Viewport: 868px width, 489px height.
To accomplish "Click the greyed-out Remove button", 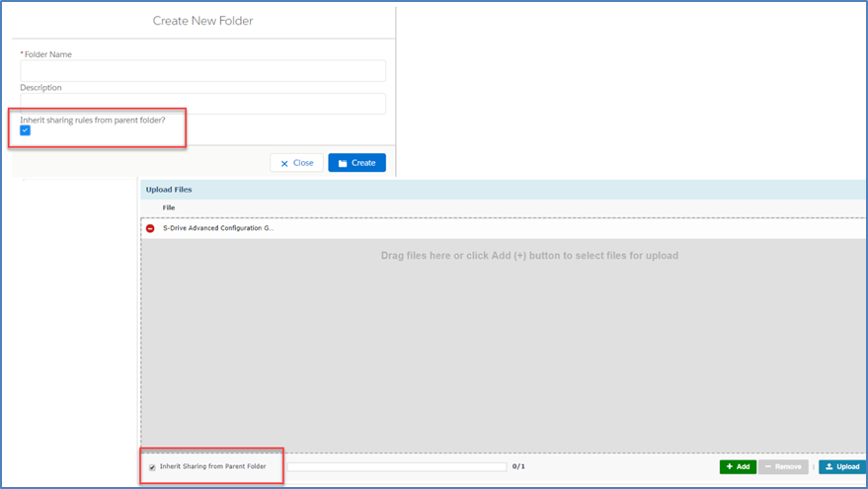I will coord(783,466).
